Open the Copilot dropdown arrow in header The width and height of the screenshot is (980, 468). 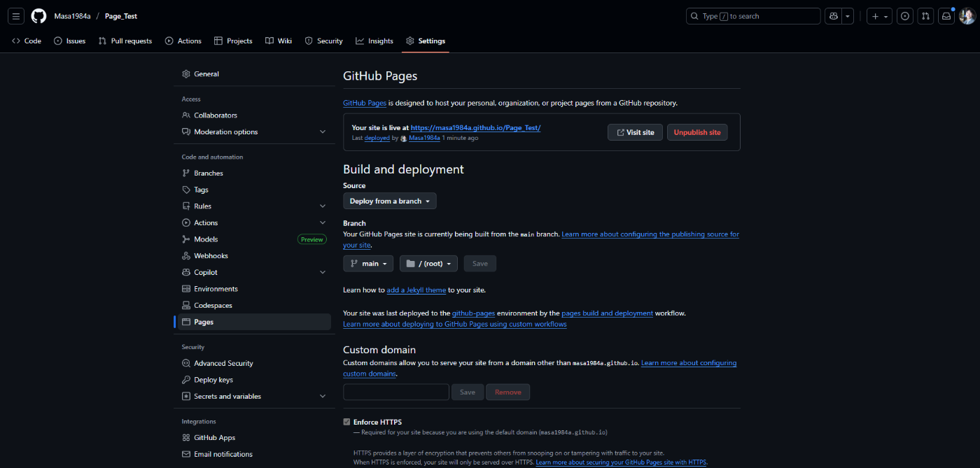[x=848, y=16]
